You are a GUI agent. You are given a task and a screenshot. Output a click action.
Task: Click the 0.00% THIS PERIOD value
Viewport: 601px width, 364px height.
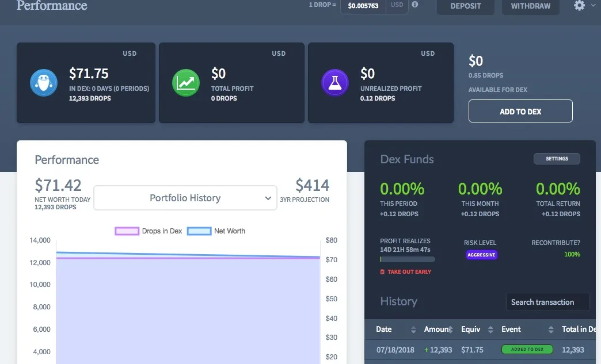[402, 189]
